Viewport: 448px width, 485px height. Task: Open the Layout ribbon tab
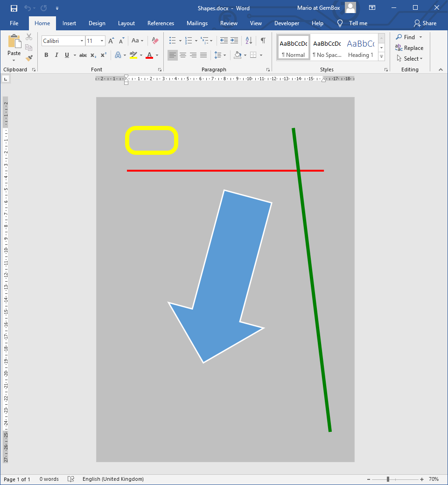coord(126,23)
